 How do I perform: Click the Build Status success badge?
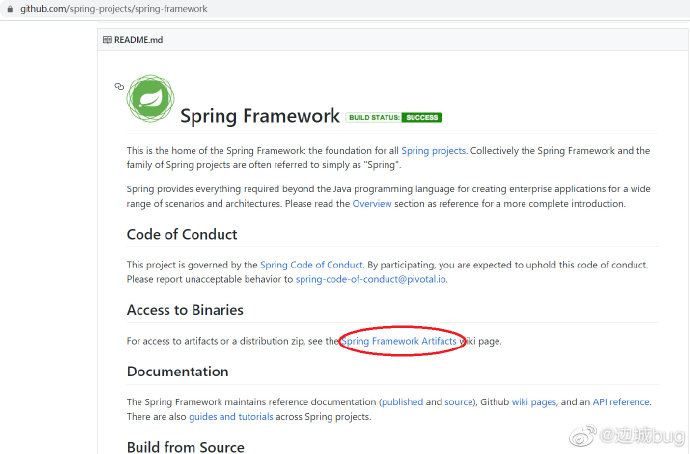coord(393,117)
